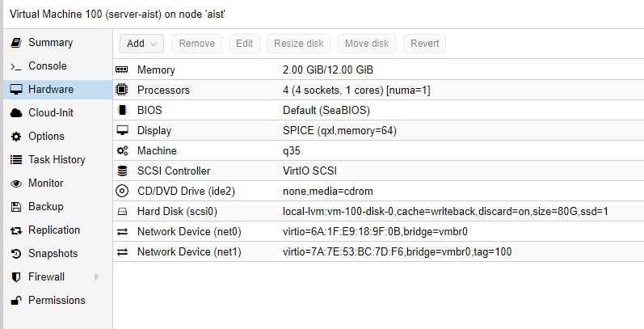Open the Task History tab
The height and width of the screenshot is (329, 644).
pos(57,160)
